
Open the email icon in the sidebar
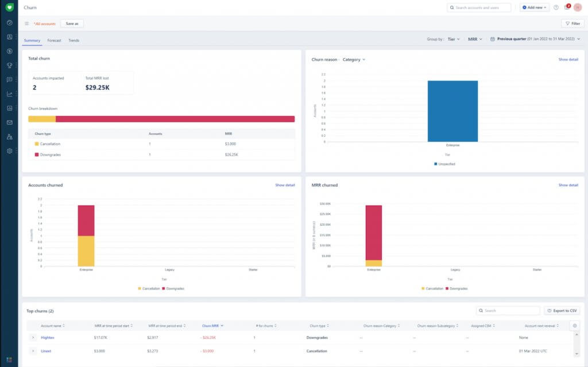8,122
